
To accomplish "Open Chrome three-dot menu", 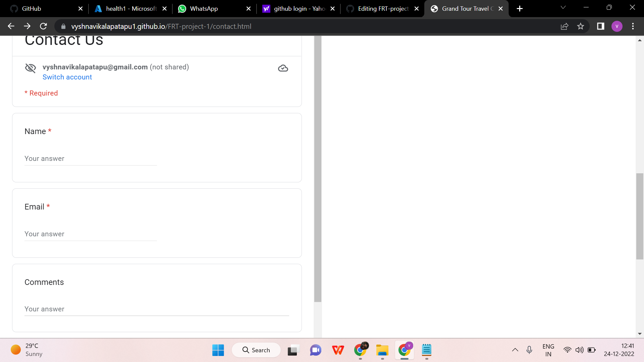I will (x=633, y=26).
